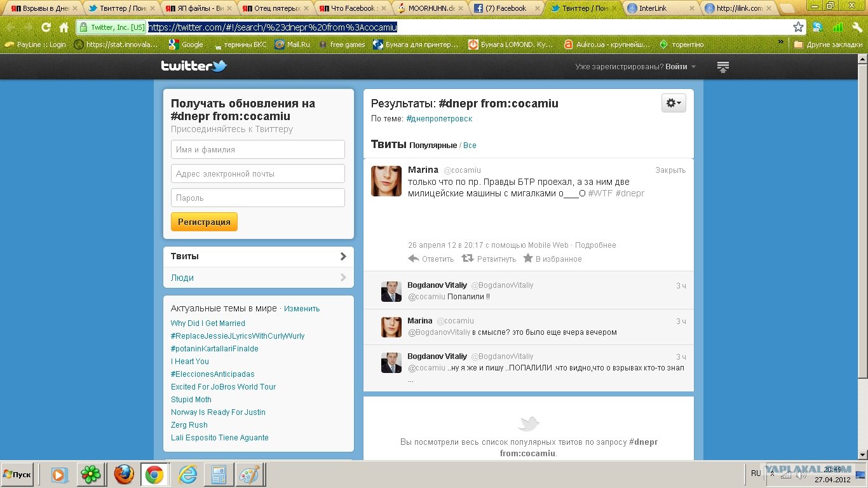The image size is (868, 488).
Task: Open trending topic Norway Is Ready For Justin
Action: pyautogui.click(x=218, y=412)
